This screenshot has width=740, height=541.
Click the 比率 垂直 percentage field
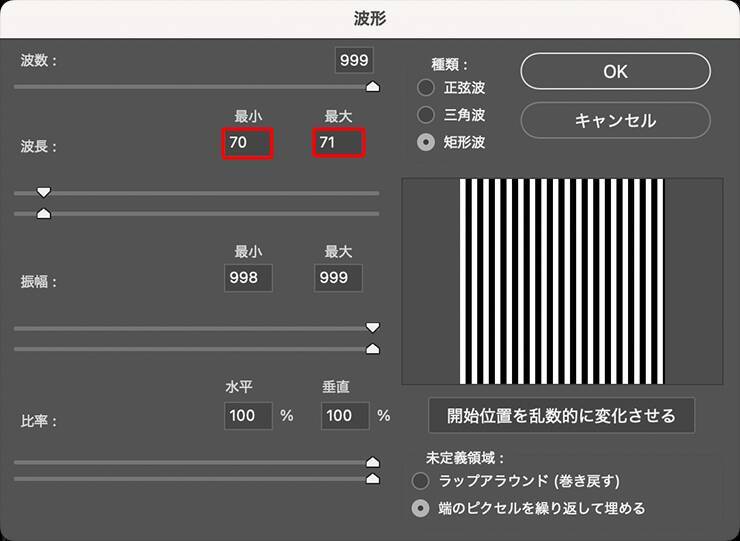[345, 415]
